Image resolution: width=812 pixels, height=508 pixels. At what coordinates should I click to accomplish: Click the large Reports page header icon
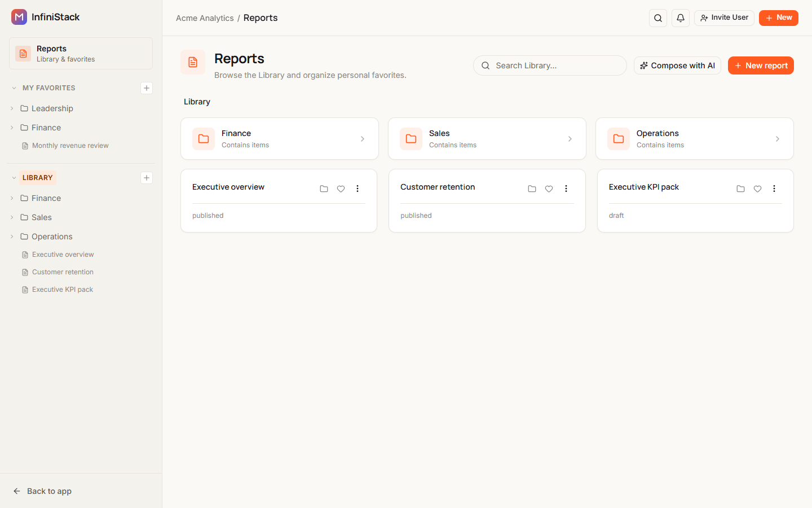[x=193, y=62]
